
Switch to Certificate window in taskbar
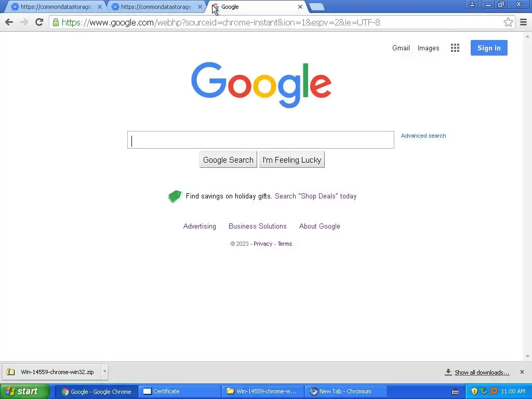pos(179,392)
